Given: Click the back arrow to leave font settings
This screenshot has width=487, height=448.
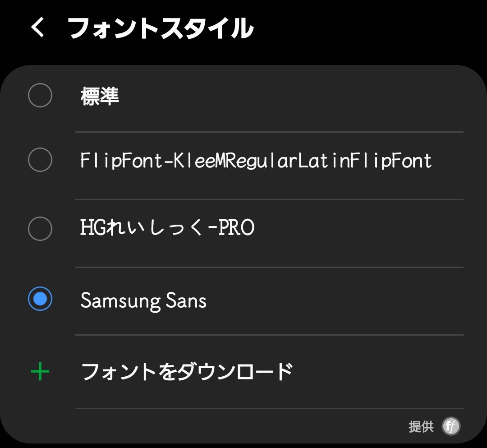Looking at the screenshot, I should (x=38, y=28).
